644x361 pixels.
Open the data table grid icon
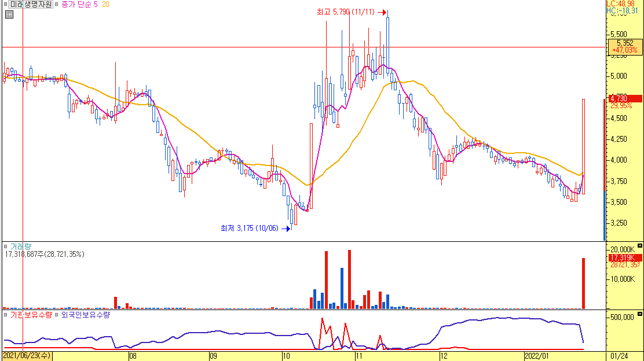9,14
